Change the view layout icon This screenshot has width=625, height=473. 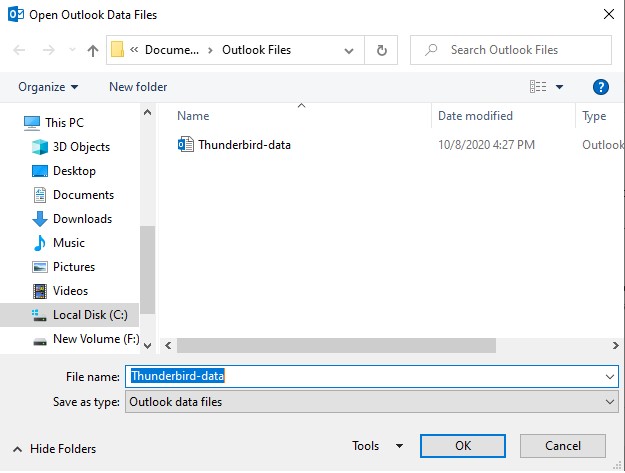(539, 87)
